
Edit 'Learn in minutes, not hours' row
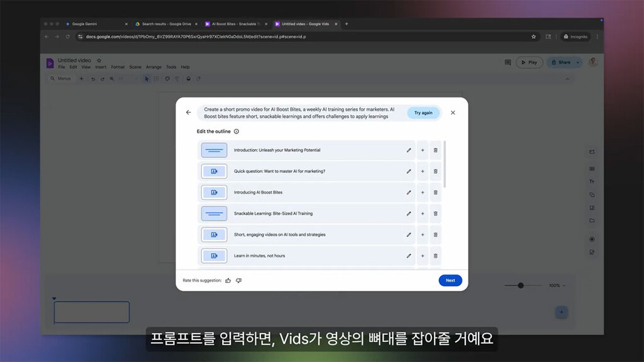click(x=409, y=256)
